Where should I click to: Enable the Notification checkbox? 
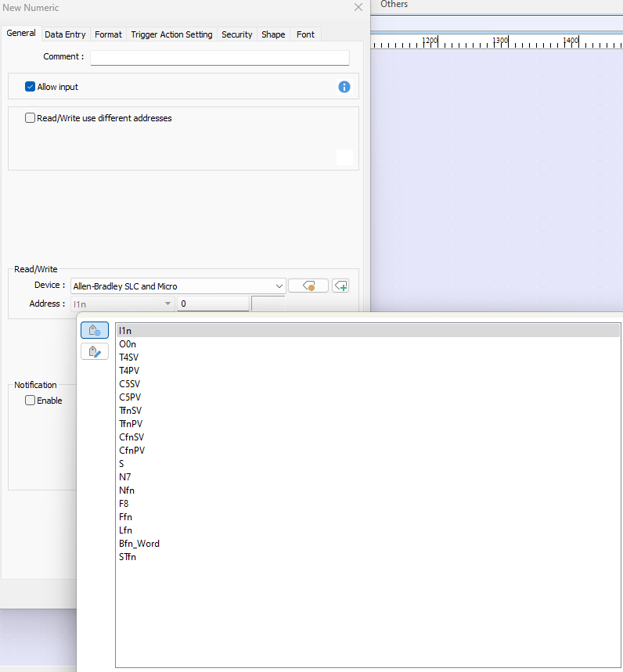tap(30, 401)
